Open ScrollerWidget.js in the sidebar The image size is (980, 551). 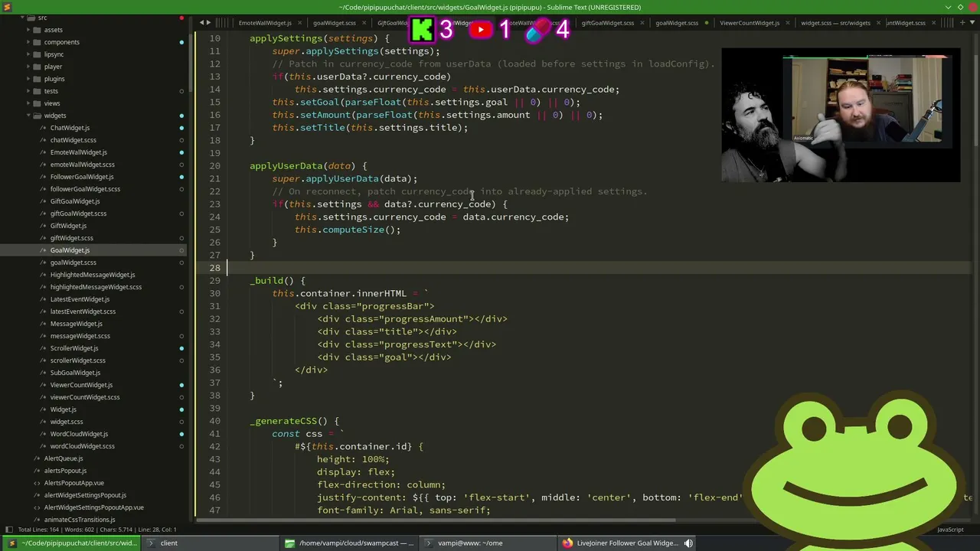74,348
